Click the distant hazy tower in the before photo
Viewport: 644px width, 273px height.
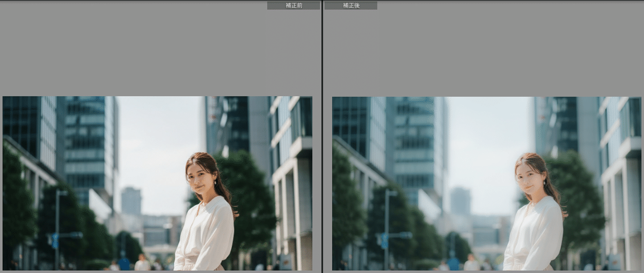131,201
